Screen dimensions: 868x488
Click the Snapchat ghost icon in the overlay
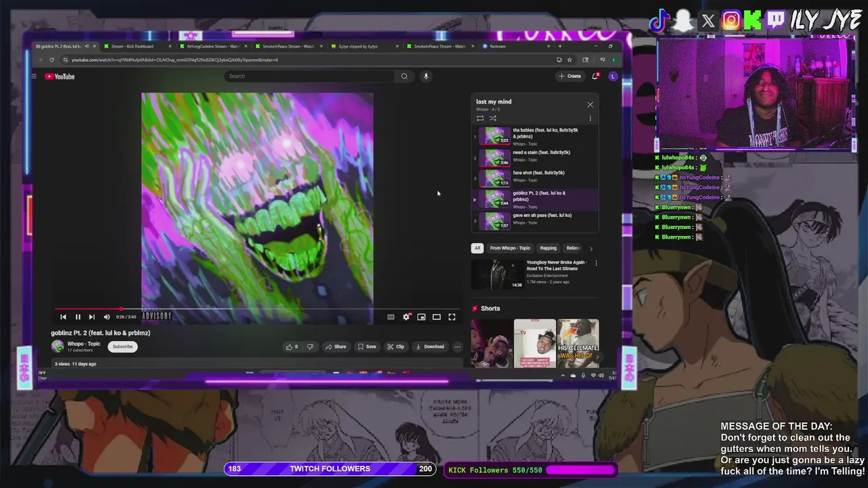click(x=684, y=22)
